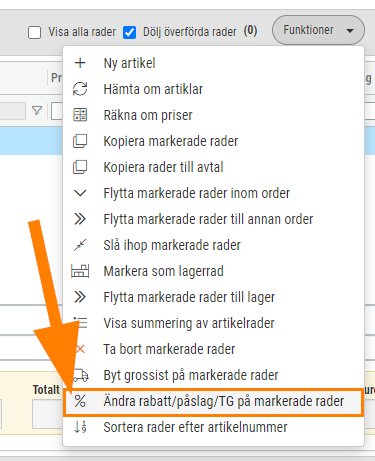Choose Kopiera markerade rader
Screen dimensions: 375x461
tap(213, 141)
